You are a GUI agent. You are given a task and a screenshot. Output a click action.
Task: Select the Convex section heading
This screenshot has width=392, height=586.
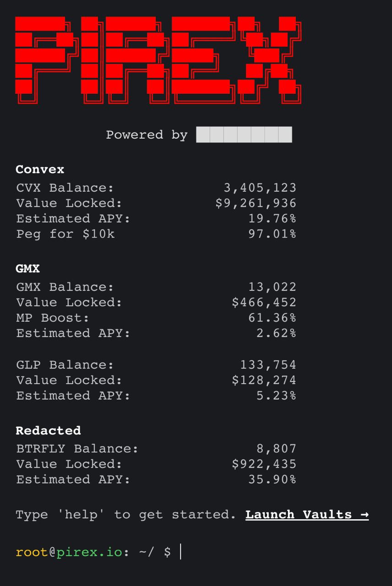click(x=40, y=169)
